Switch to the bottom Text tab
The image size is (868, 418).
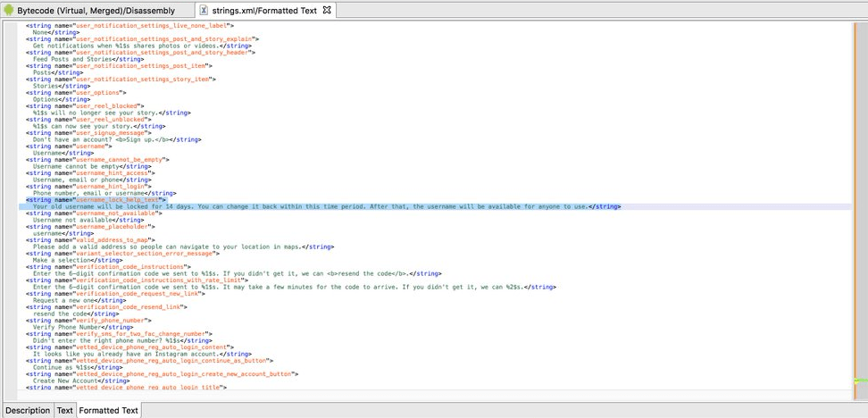tap(65, 410)
